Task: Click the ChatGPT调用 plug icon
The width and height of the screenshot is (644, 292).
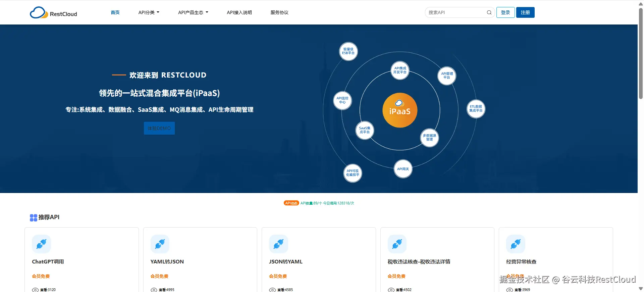Action: (41, 244)
